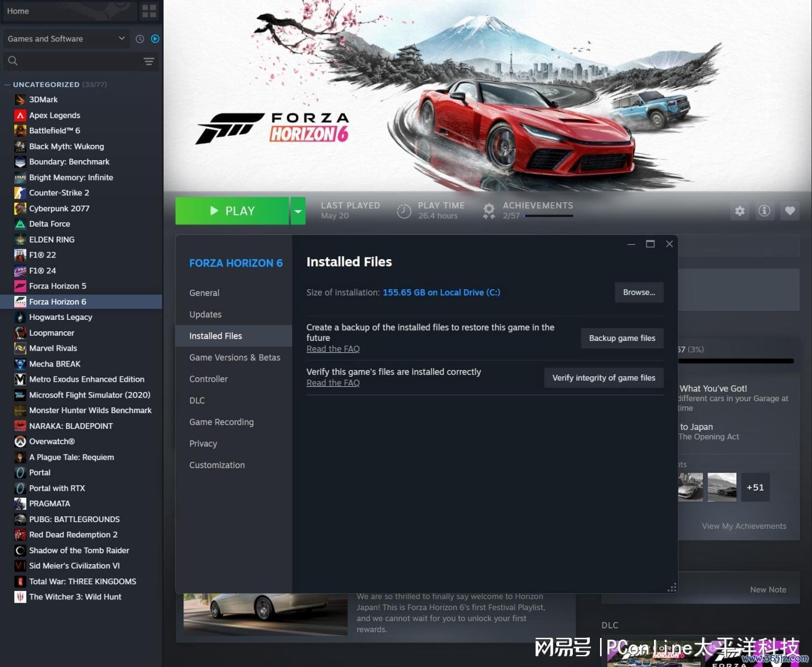Open the Privacy properties tab
Viewport: 812px width, 667px height.
(x=234, y=444)
